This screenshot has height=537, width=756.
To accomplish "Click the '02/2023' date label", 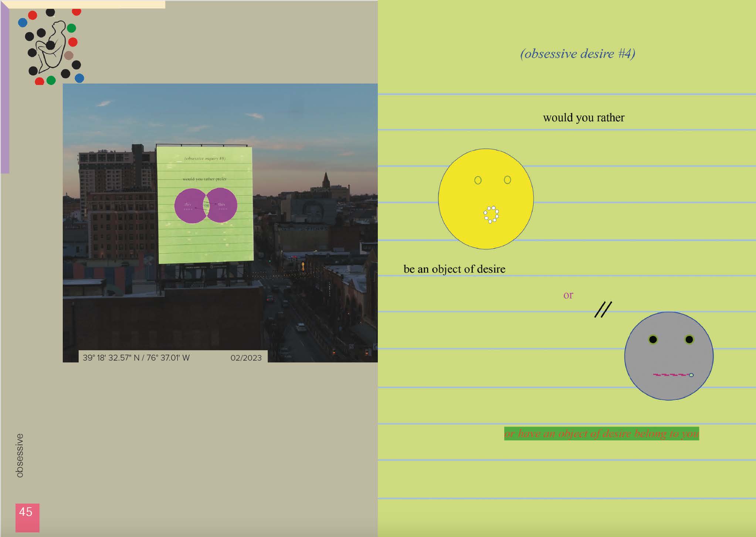I will pos(246,358).
